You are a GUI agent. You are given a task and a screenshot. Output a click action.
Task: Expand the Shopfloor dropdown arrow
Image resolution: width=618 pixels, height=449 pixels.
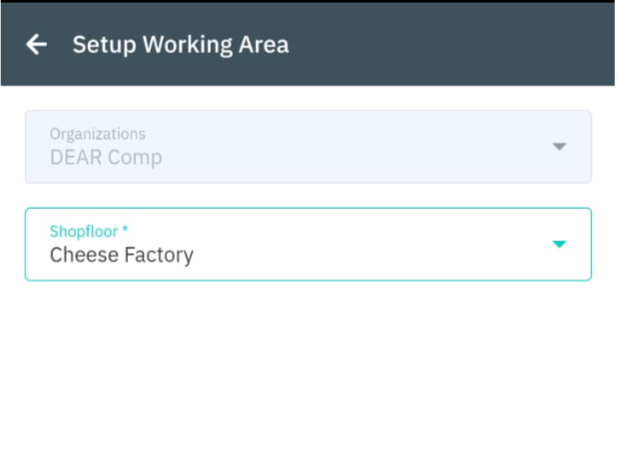[x=559, y=244]
